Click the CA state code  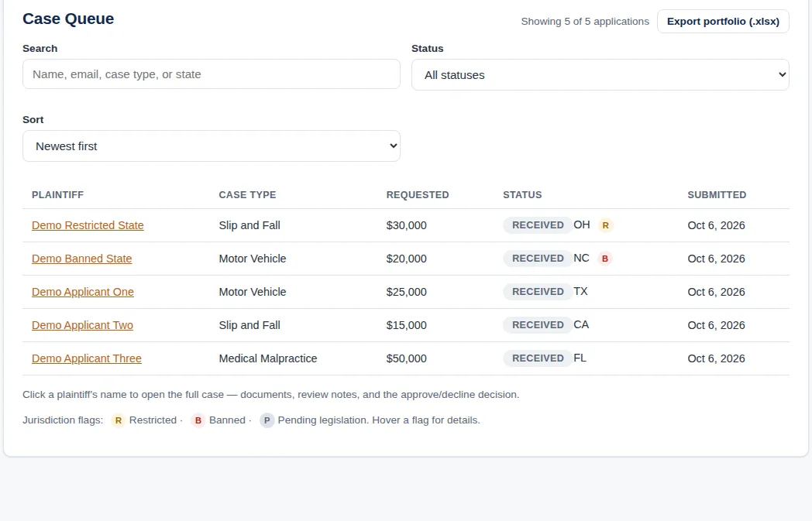coord(581,324)
